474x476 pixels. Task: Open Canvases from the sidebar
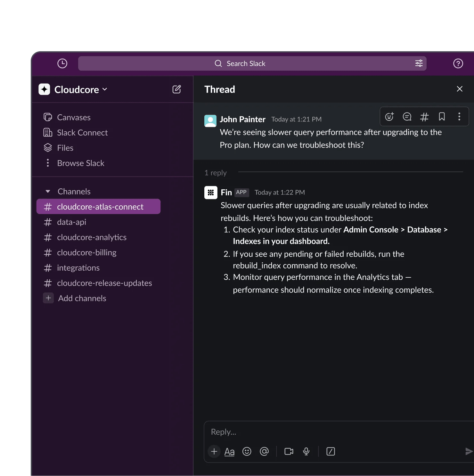pyautogui.click(x=73, y=117)
